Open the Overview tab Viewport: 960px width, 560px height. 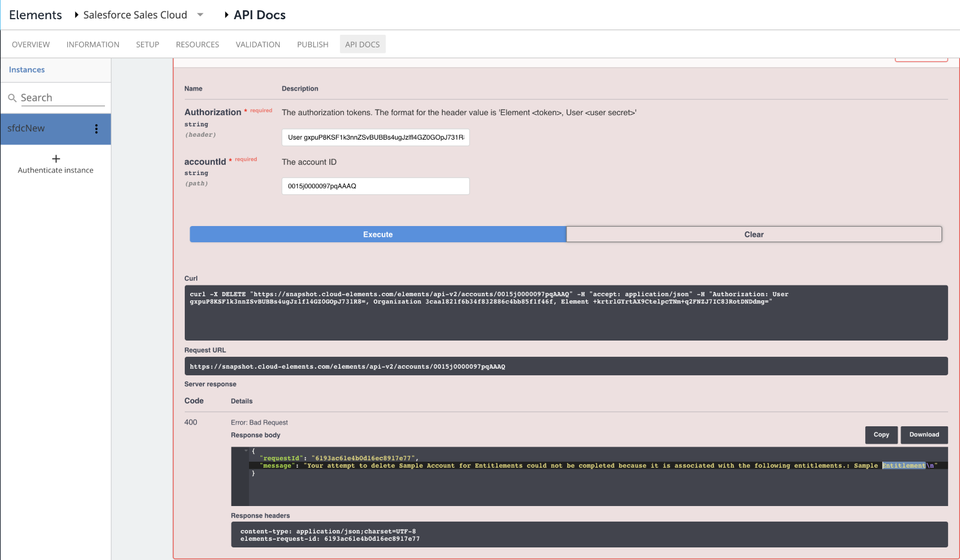coord(31,44)
